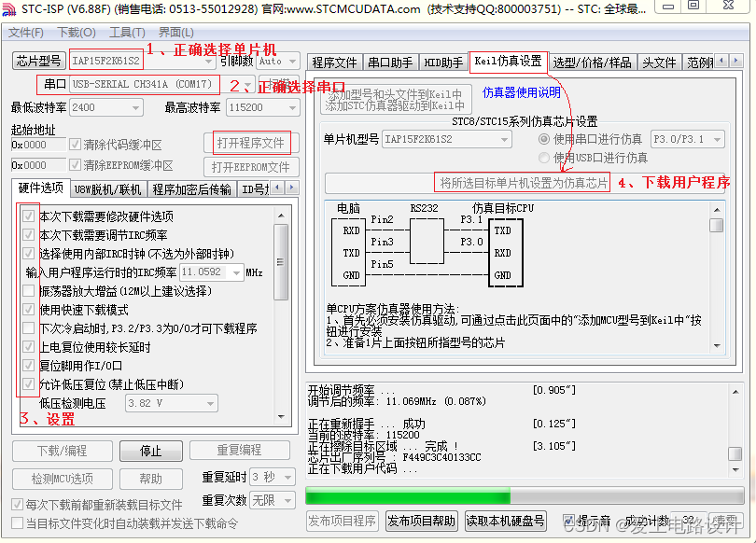Switch to 程序文件 tab

(x=335, y=63)
